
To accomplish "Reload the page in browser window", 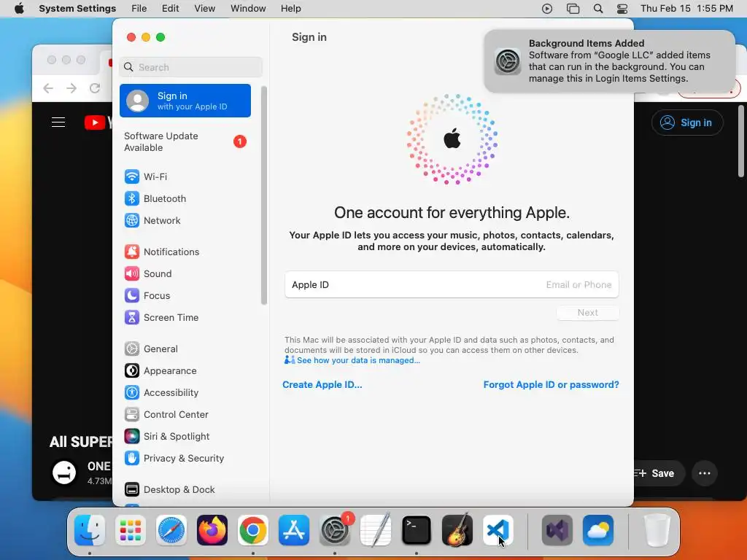I will coord(95,88).
